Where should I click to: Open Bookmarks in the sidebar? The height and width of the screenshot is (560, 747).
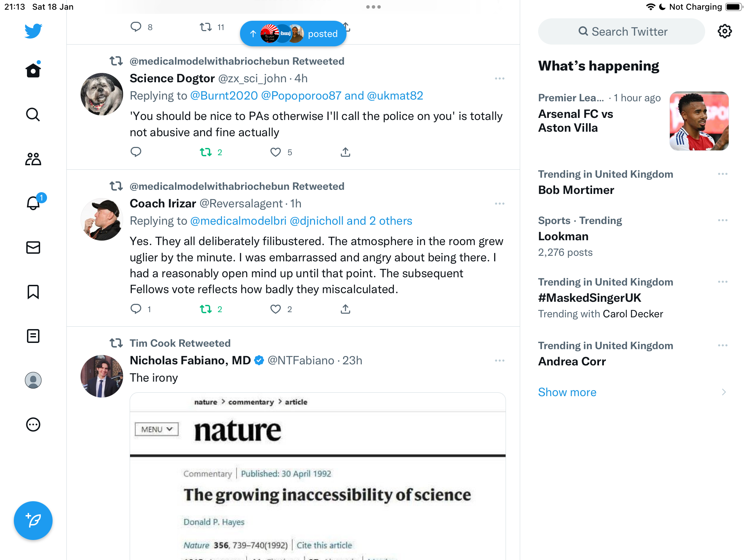point(33,292)
